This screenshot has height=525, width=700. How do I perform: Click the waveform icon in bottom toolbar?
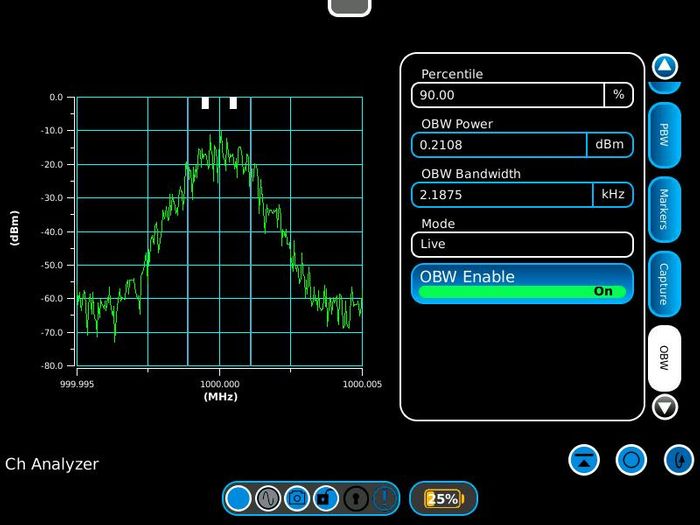point(267,498)
